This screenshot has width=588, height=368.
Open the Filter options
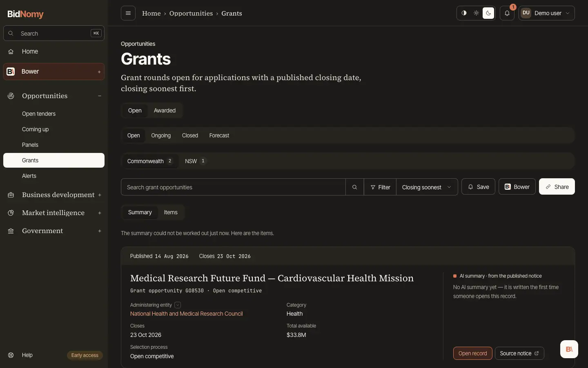click(x=380, y=187)
